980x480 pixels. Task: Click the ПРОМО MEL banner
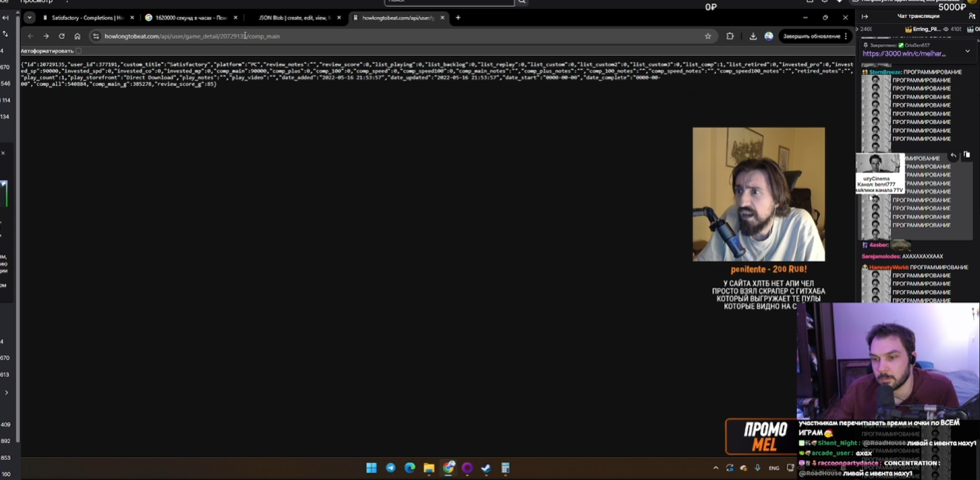(760, 436)
